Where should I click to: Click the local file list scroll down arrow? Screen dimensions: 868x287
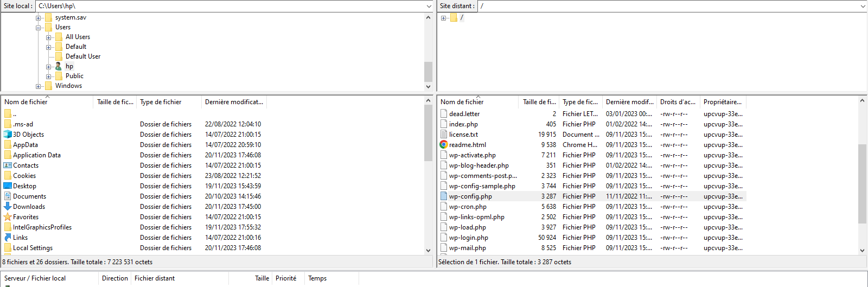428,251
